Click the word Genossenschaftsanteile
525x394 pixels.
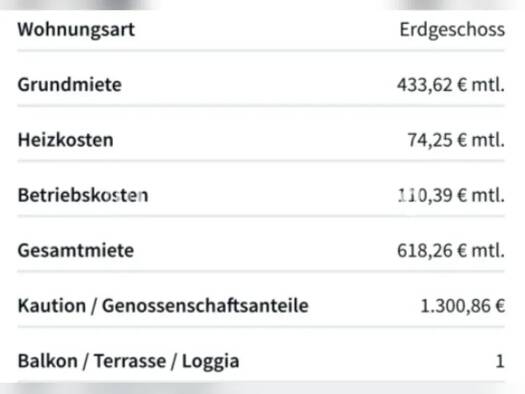click(205, 306)
